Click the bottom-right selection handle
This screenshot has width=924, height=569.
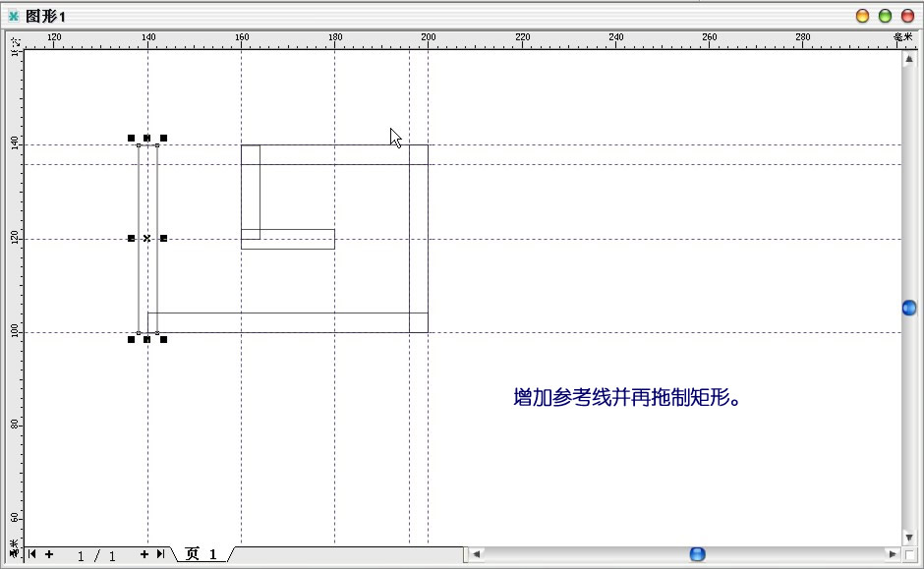(163, 339)
